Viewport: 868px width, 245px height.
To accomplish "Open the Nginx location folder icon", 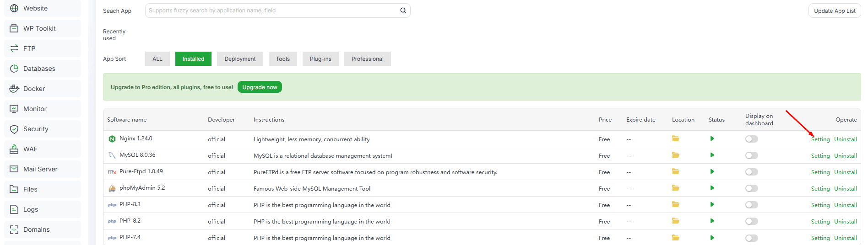I will pos(675,138).
